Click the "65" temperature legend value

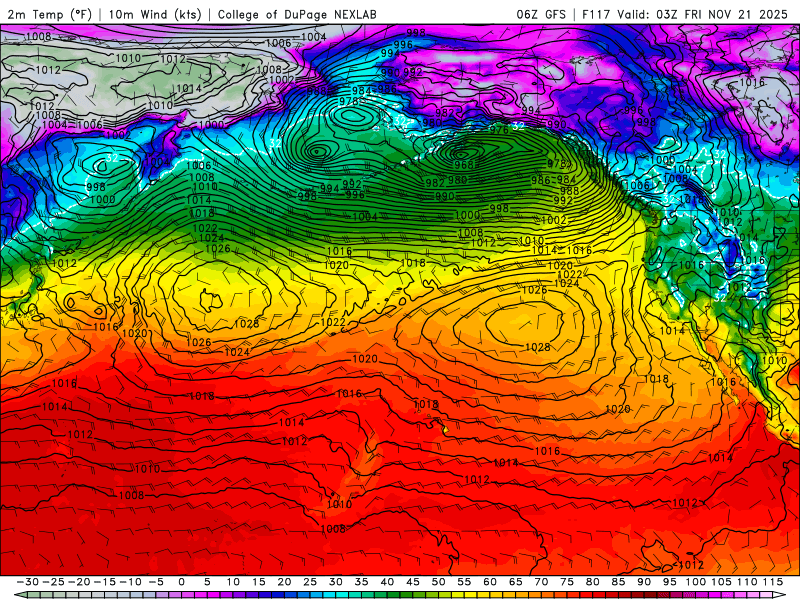pyautogui.click(x=515, y=582)
